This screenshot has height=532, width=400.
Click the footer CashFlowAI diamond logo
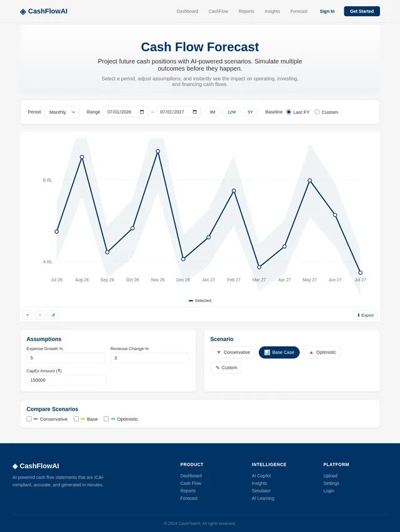coord(15,466)
